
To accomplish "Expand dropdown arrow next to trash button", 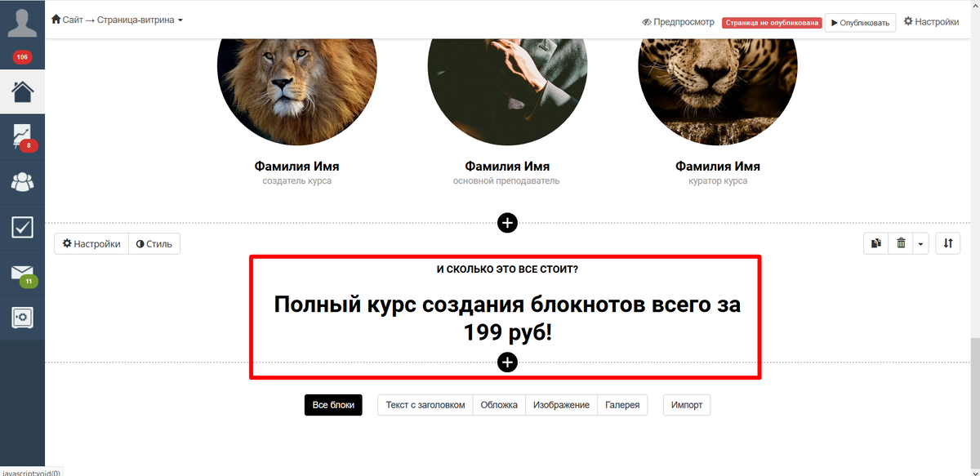I will coord(920,243).
